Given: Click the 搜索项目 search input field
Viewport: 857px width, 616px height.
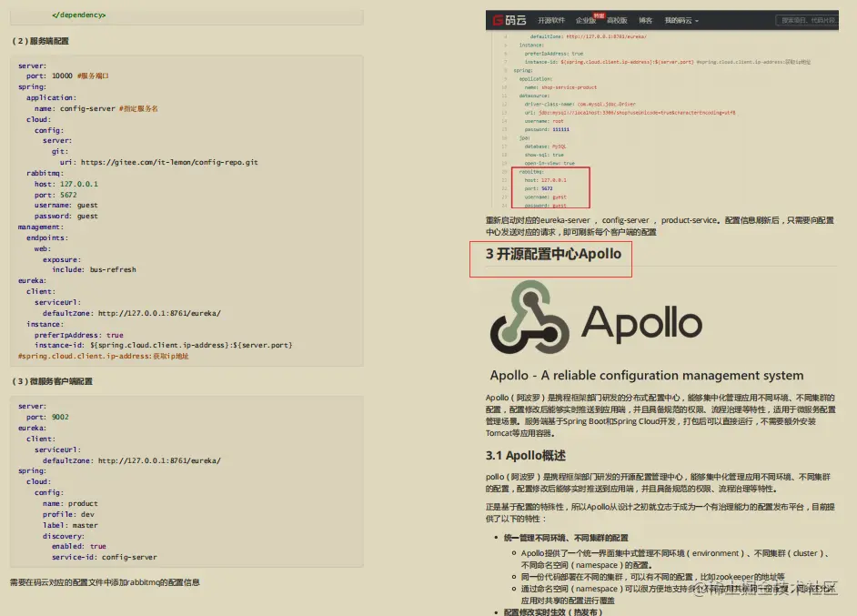Looking at the screenshot, I should point(807,20).
